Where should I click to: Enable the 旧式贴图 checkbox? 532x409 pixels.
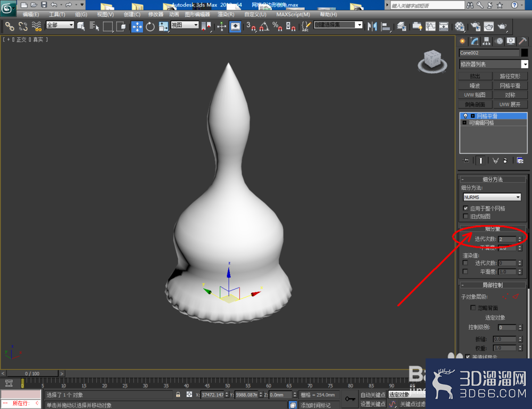point(465,216)
